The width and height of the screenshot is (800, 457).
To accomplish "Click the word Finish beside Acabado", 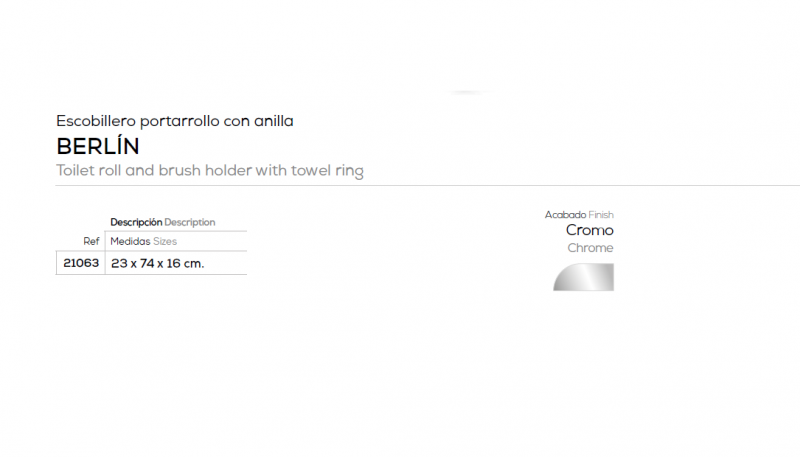I will coord(601,215).
